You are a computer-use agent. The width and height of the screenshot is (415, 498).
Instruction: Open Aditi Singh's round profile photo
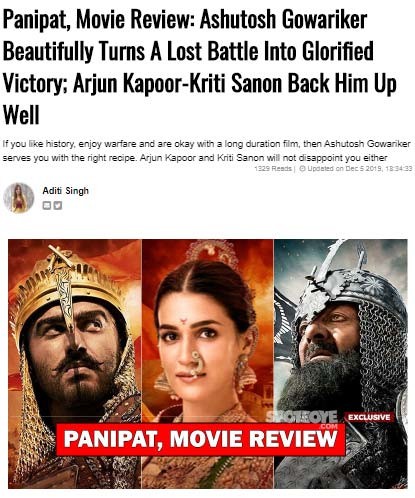point(19,198)
